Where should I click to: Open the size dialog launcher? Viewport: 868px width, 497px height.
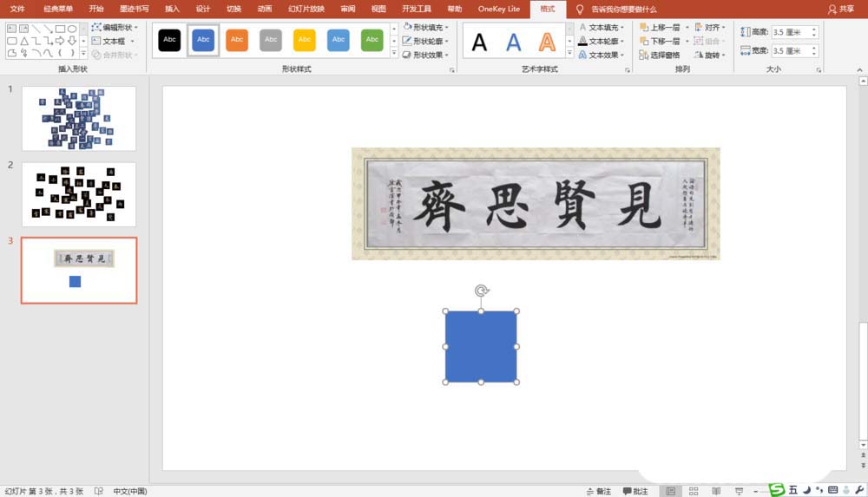pos(819,70)
